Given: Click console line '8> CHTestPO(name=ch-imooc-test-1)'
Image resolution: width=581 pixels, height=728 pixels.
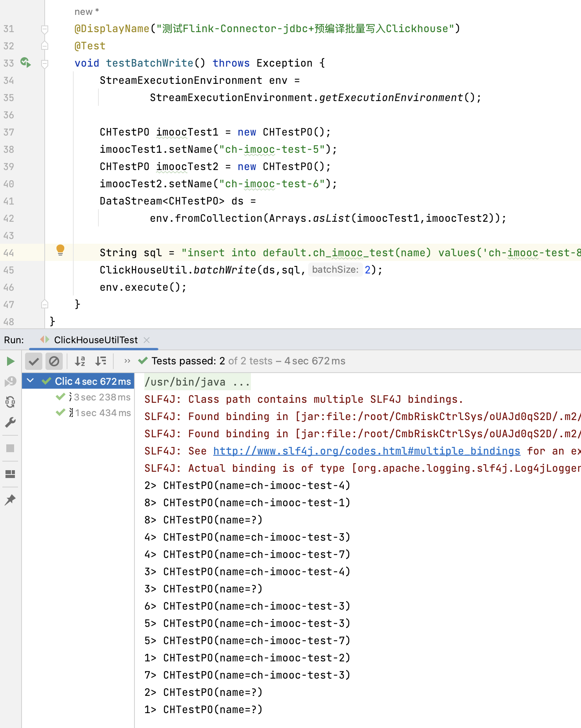Looking at the screenshot, I should (247, 503).
